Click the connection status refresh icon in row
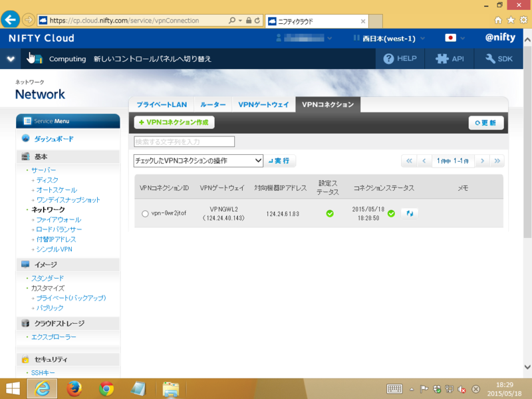This screenshot has height=399, width=532. 410,213
